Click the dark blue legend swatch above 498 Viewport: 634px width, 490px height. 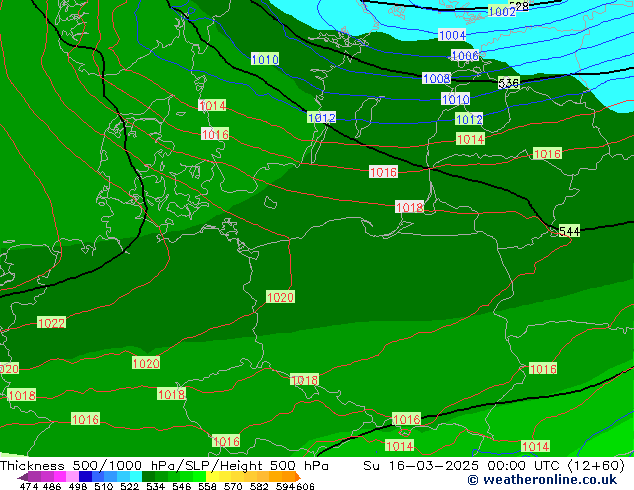coord(85,477)
